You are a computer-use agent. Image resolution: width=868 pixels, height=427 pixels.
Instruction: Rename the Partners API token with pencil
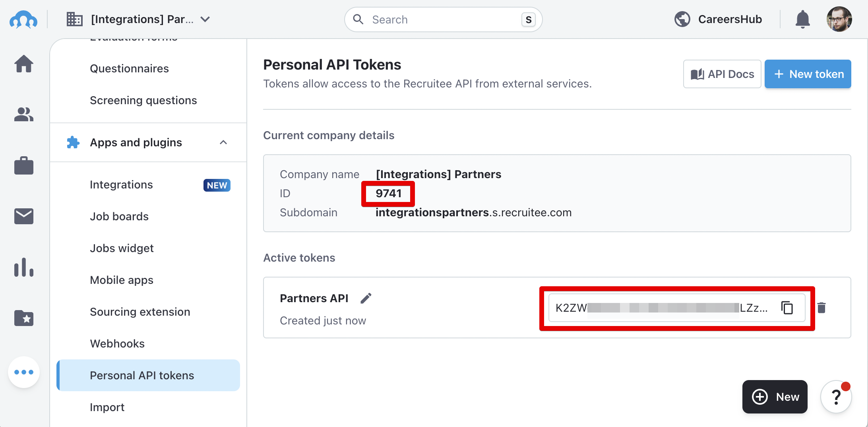click(366, 298)
